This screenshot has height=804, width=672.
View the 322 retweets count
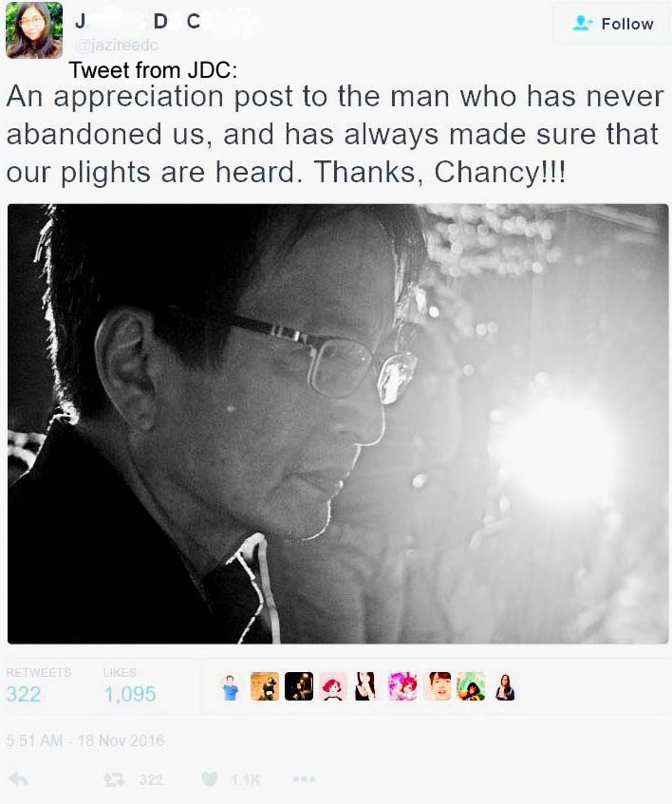pyautogui.click(x=24, y=694)
